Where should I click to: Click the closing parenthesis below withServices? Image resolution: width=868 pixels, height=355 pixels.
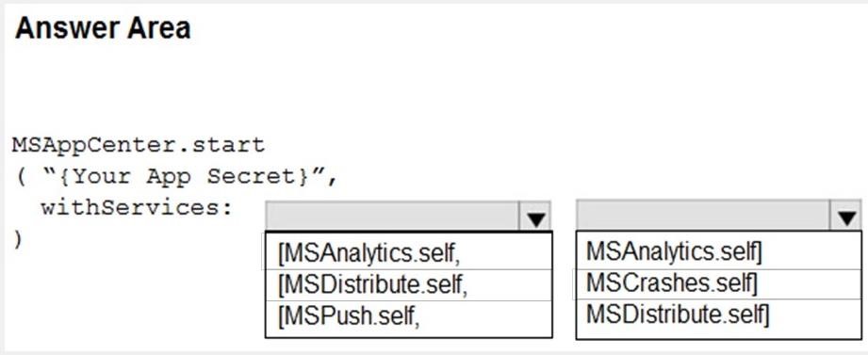(18, 239)
